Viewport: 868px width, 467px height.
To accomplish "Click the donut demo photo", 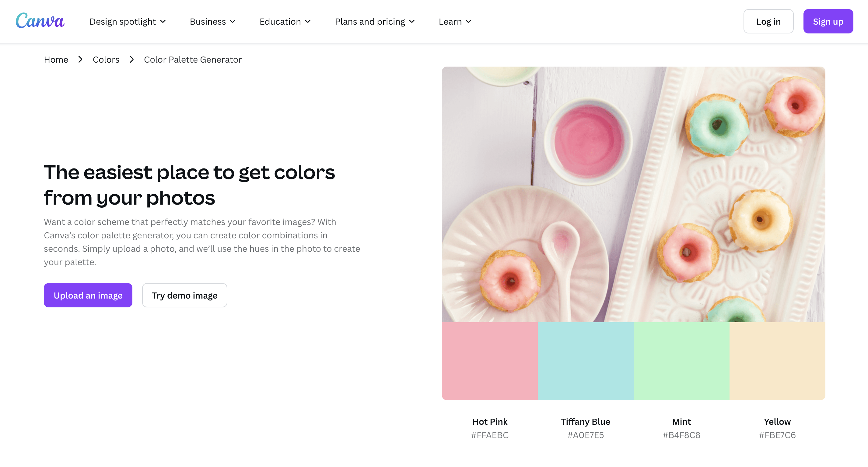I will (633, 194).
